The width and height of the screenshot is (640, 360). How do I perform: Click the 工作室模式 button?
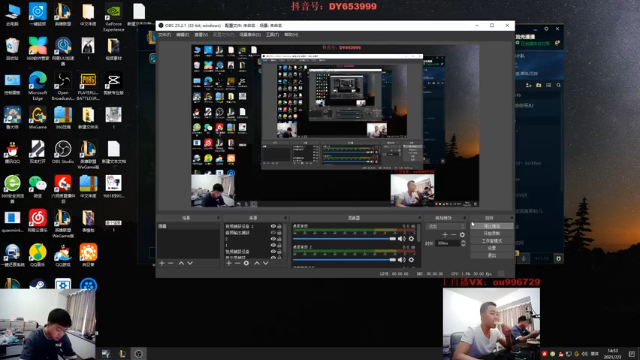click(492, 241)
